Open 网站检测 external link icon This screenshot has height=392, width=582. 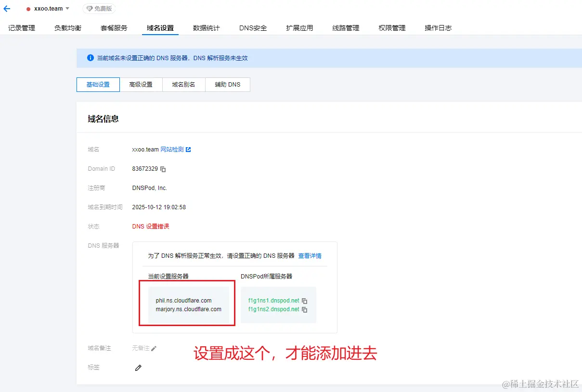[188, 149]
